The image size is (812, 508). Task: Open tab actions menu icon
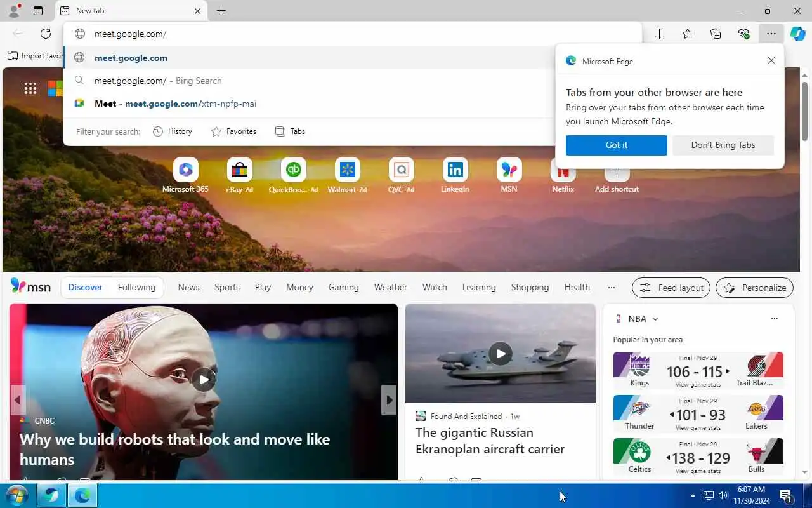click(38, 11)
